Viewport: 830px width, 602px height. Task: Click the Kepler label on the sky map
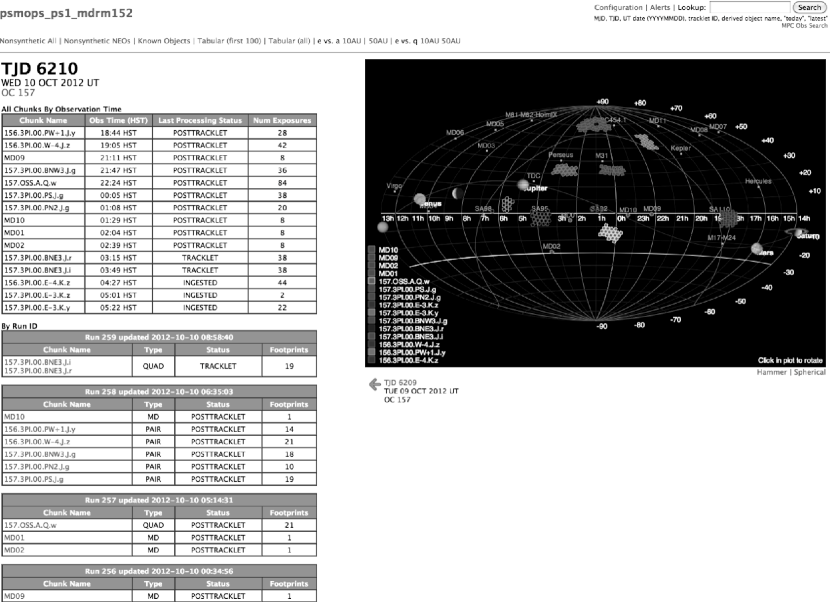(681, 148)
